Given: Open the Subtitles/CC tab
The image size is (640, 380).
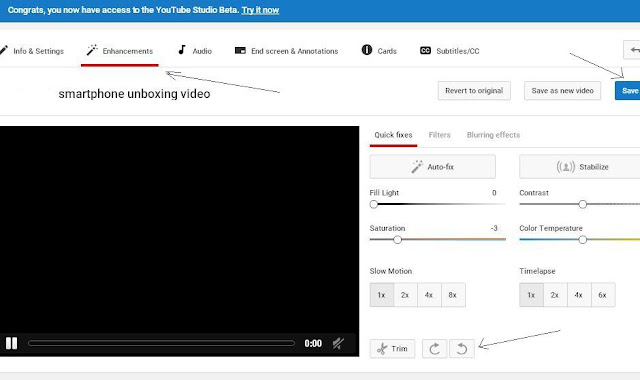Looking at the screenshot, I should click(449, 51).
